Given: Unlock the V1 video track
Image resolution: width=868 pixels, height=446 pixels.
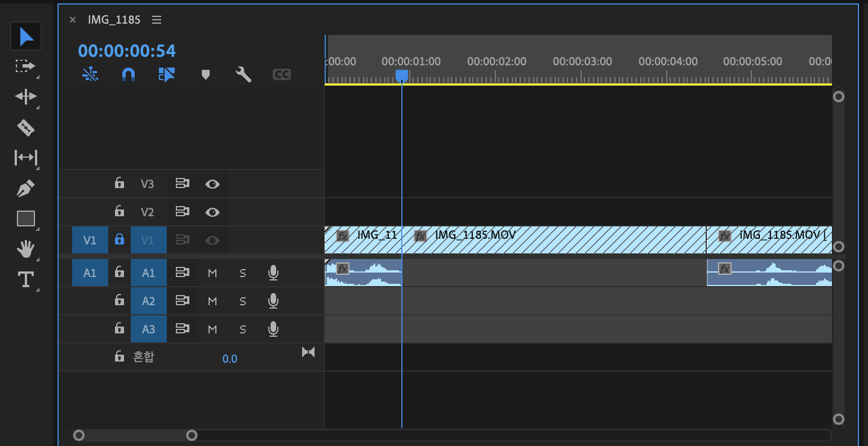Looking at the screenshot, I should pyautogui.click(x=119, y=239).
